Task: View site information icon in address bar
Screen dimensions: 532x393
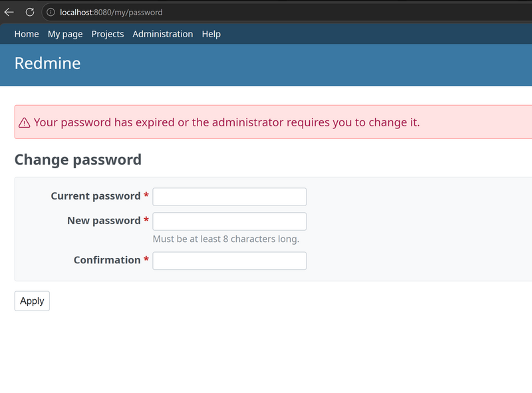Action: click(x=51, y=12)
